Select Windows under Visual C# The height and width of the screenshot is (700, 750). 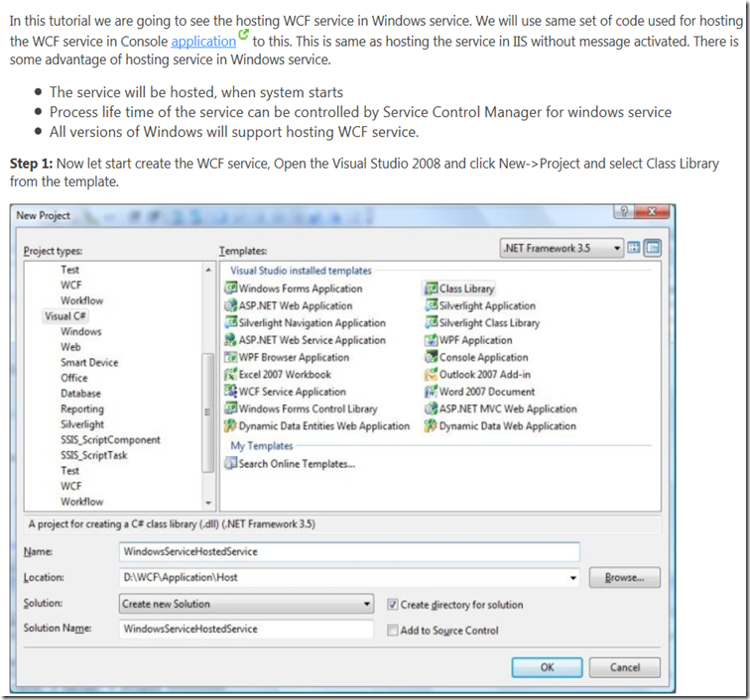(x=80, y=331)
